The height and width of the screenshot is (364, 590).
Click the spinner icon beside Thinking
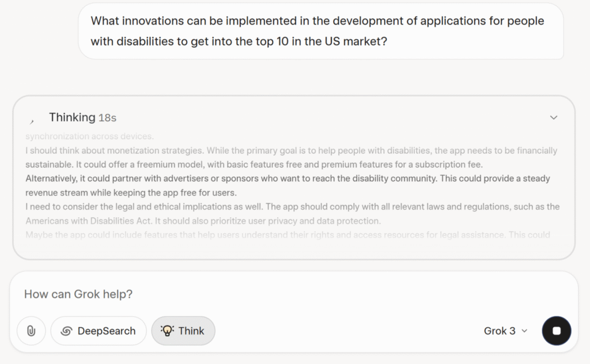(32, 121)
